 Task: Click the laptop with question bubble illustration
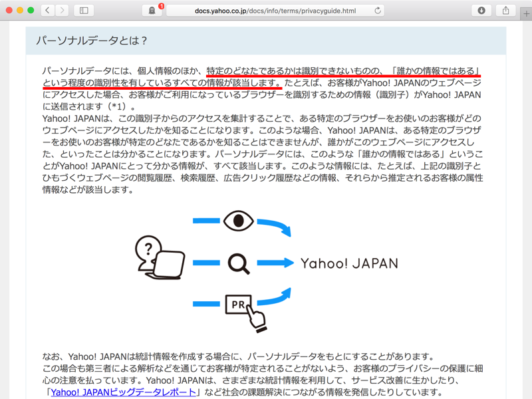[160, 257]
